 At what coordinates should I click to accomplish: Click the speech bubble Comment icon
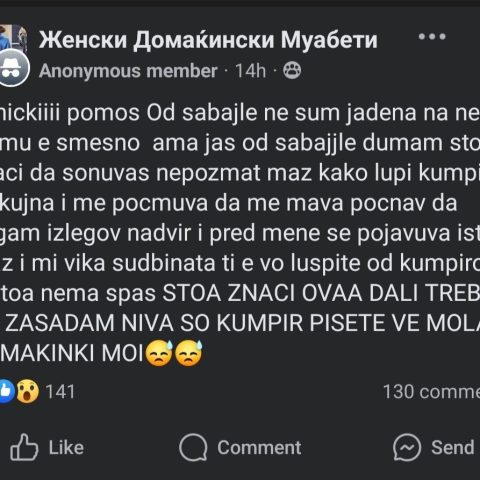[193, 447]
